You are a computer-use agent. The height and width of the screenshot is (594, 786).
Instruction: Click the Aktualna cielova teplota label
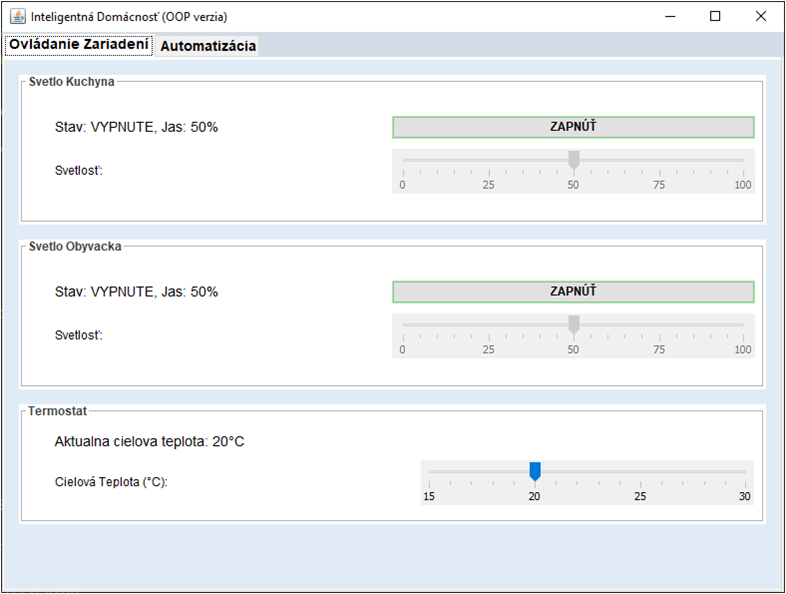click(149, 442)
